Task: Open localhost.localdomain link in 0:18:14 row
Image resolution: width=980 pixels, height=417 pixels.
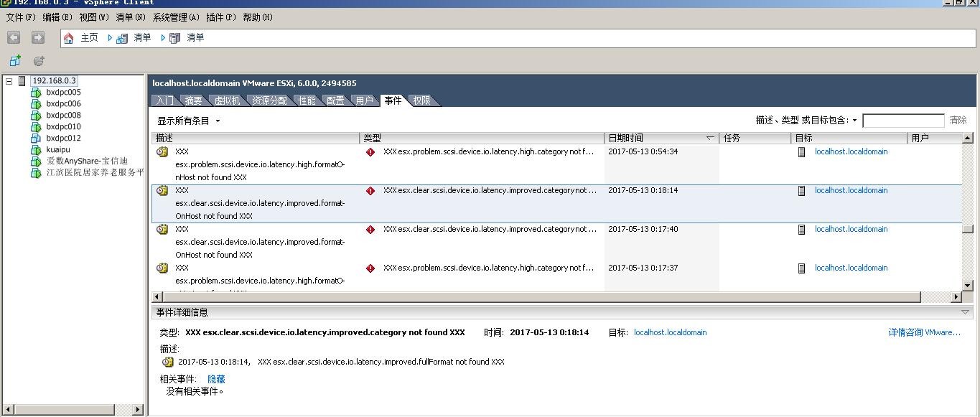Action: click(851, 190)
